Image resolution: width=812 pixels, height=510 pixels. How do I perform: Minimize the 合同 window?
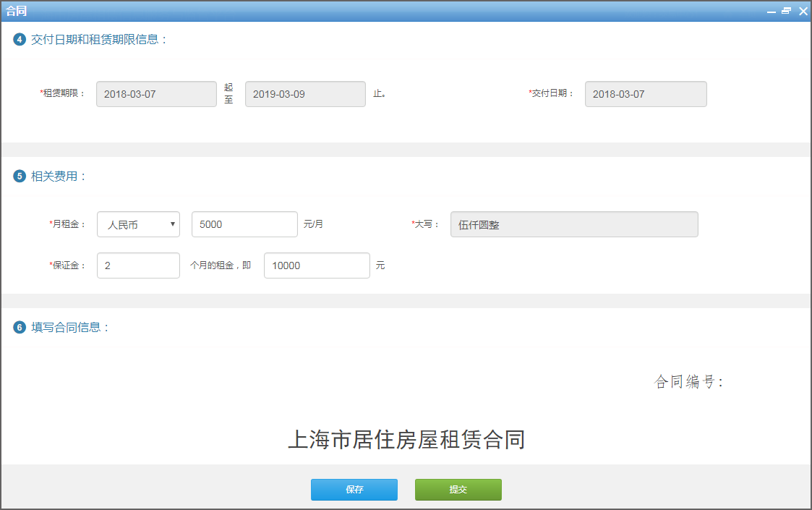(772, 11)
